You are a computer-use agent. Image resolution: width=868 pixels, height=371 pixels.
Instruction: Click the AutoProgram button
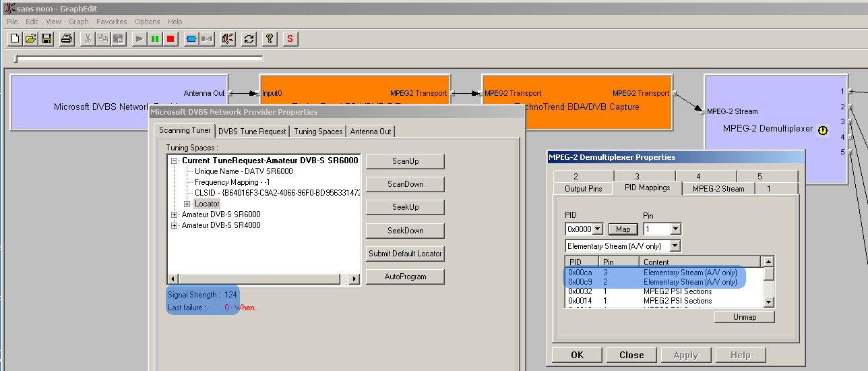405,277
